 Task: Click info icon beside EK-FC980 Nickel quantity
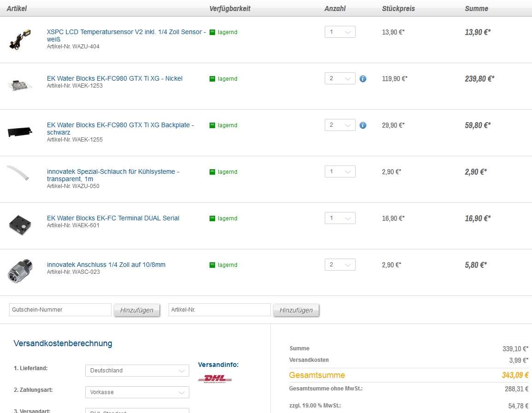tap(362, 79)
